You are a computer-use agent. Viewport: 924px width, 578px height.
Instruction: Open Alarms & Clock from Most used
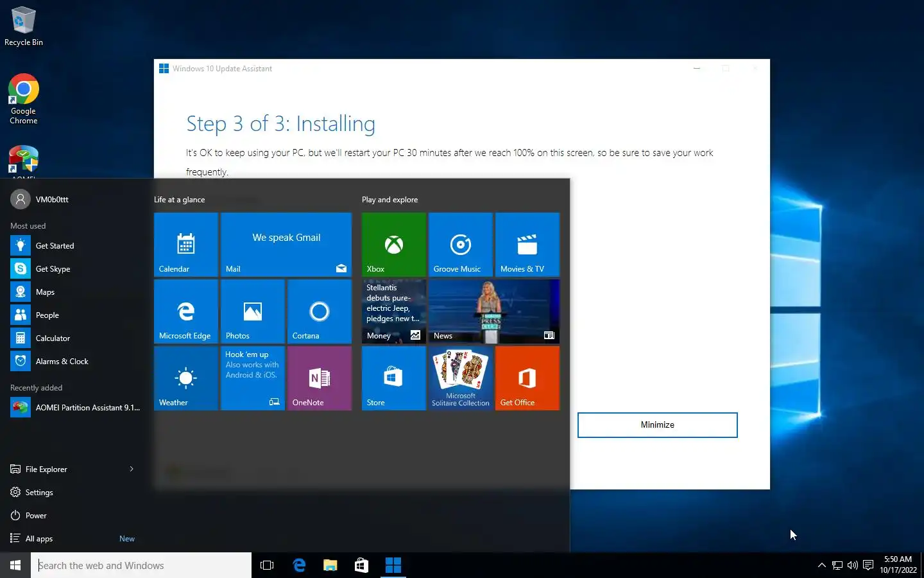point(76,362)
